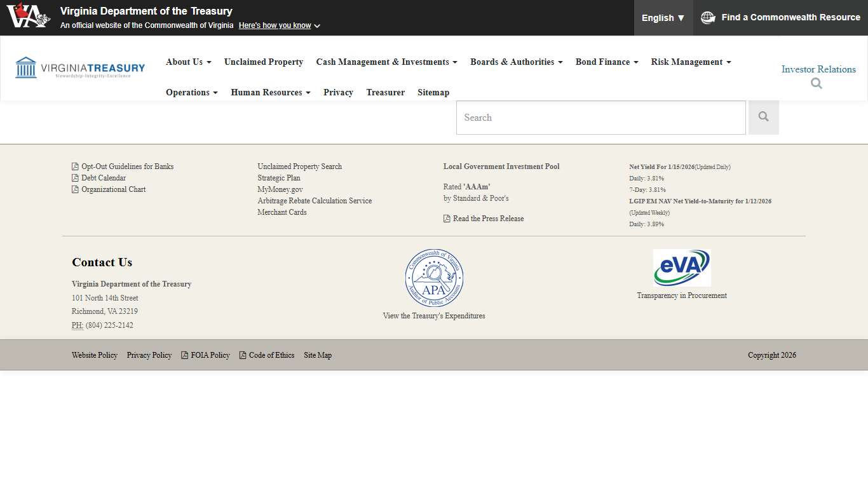This screenshot has height=488, width=868.
Task: Read the Press Release link
Action: click(x=488, y=219)
